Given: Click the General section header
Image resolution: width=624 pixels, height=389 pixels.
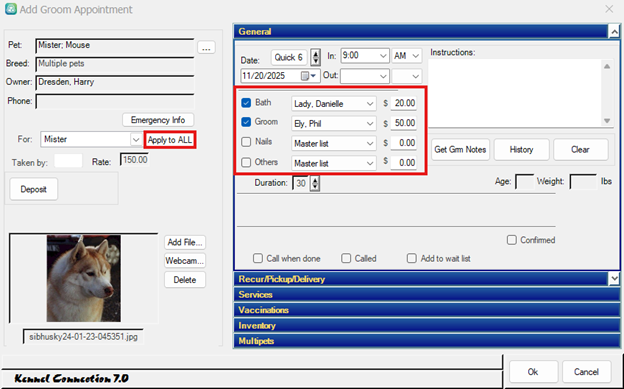Looking at the screenshot, I should point(421,31).
